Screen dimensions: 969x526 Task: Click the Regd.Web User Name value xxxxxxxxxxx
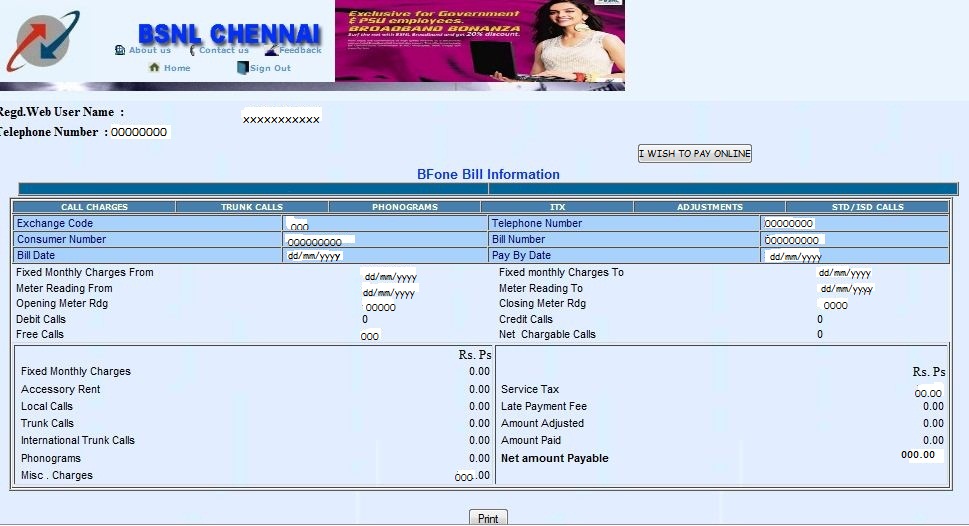[x=281, y=119]
